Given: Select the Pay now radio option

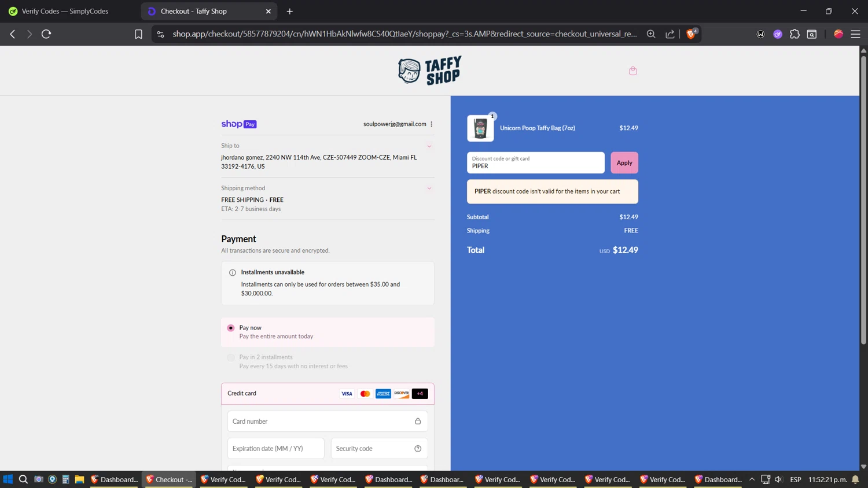Looking at the screenshot, I should tap(231, 328).
